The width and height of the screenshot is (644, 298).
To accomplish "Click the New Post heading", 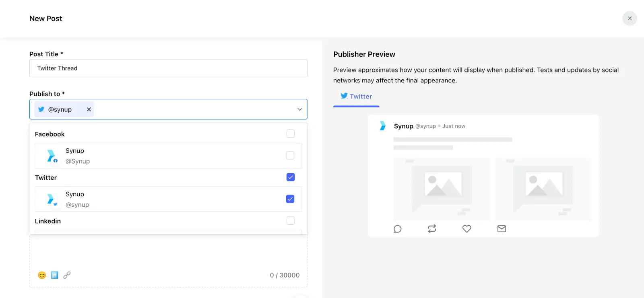I will pyautogui.click(x=46, y=18).
